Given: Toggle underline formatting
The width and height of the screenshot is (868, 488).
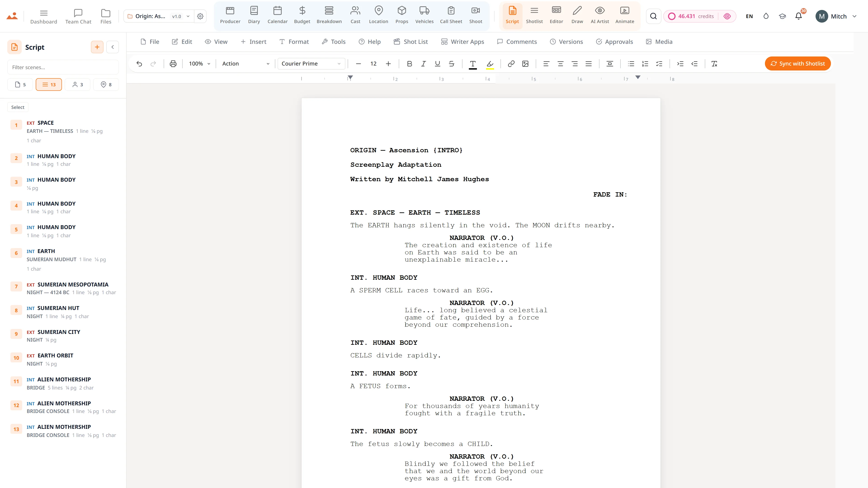Looking at the screenshot, I should click(x=438, y=64).
